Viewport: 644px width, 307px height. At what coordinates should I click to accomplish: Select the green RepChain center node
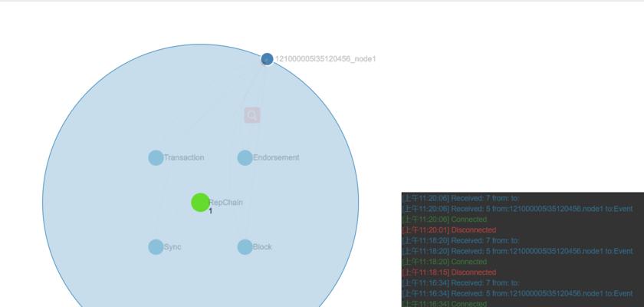[200, 203]
